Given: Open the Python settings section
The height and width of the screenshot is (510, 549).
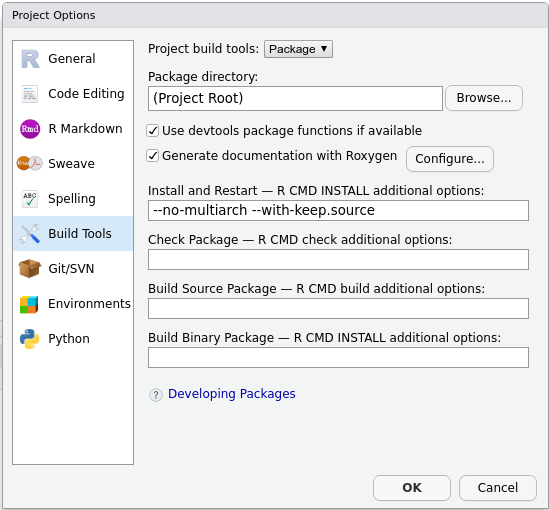Looking at the screenshot, I should coord(73,338).
